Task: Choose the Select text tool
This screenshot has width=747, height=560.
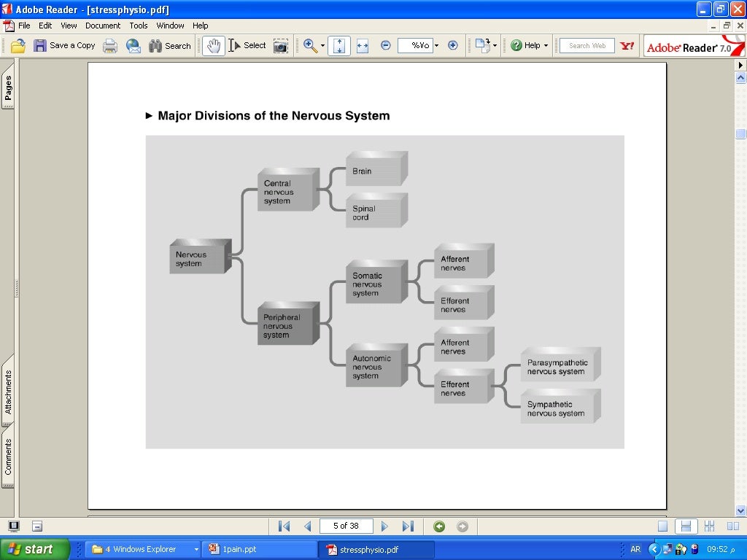Action: [247, 46]
